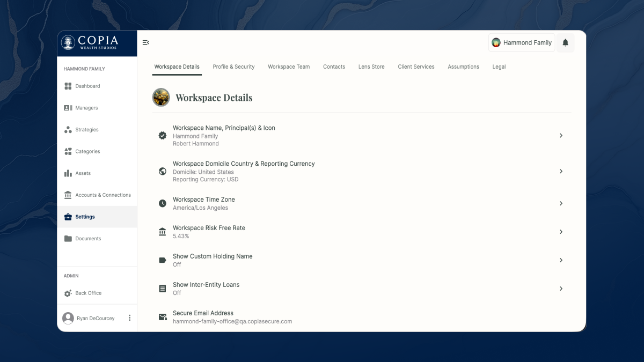The height and width of the screenshot is (362, 644).
Task: Click the Hammond Family workspace button
Action: (522, 43)
